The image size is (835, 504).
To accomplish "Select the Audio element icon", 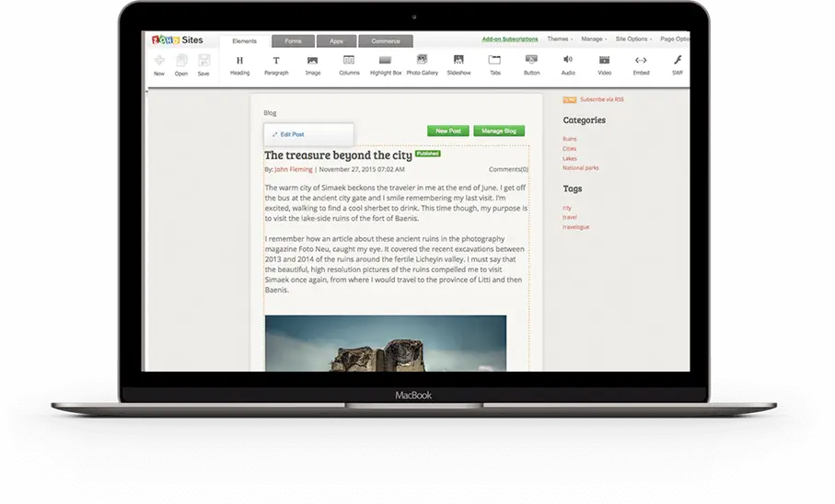I will 568,59.
